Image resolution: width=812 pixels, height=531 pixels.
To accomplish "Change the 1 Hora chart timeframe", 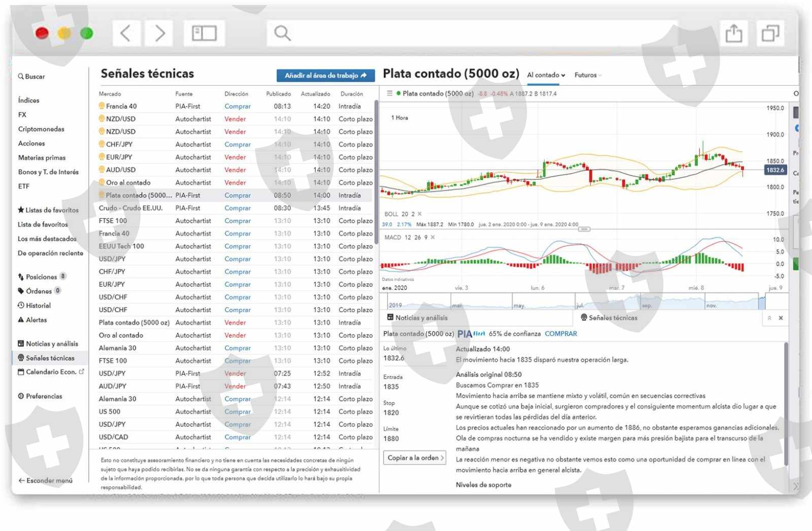I will 399,118.
